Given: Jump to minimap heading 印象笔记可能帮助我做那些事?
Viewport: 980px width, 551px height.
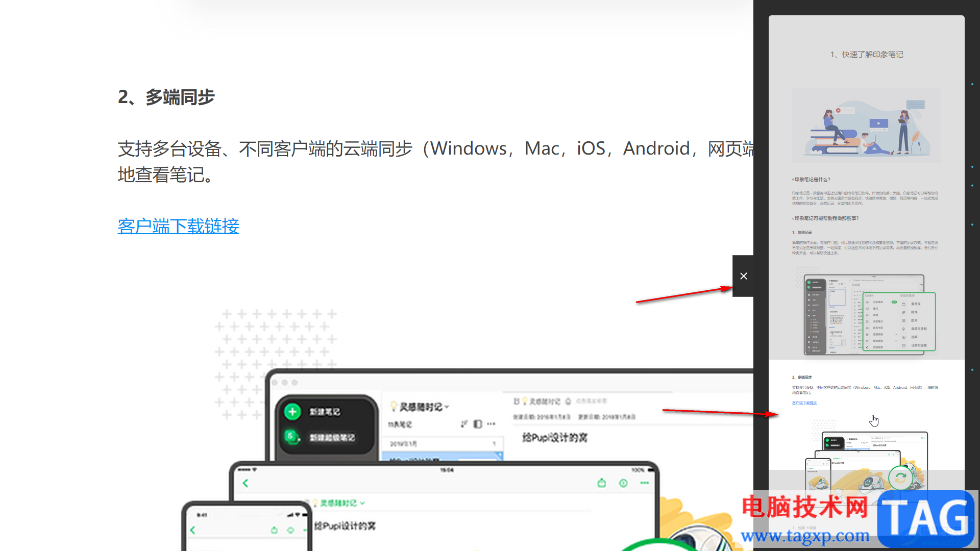Looking at the screenshot, I should 825,218.
